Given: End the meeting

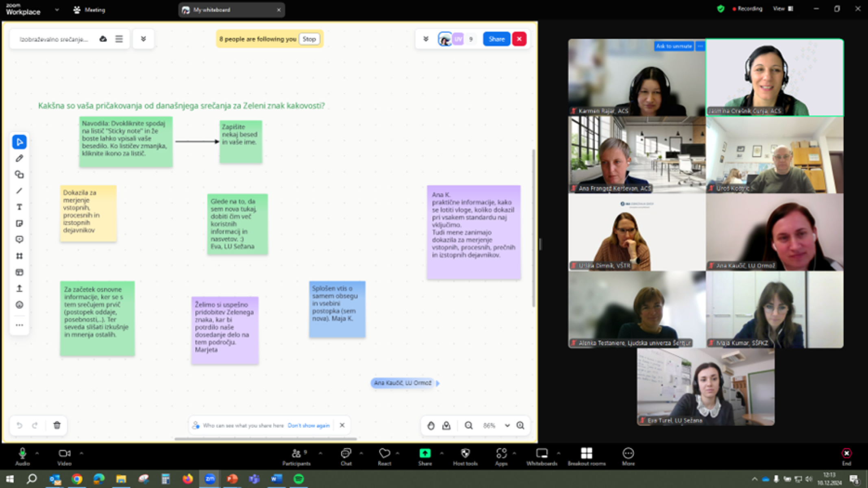Looking at the screenshot, I should pos(846,456).
